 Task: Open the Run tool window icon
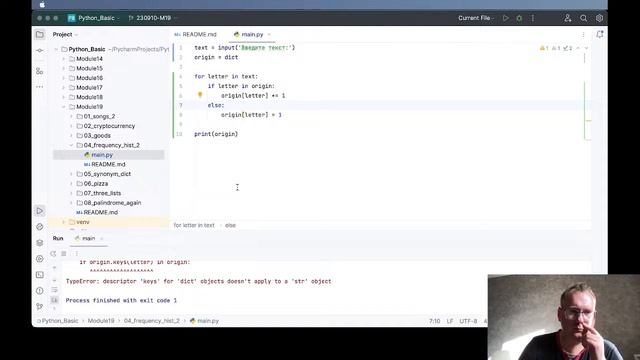tap(40, 211)
